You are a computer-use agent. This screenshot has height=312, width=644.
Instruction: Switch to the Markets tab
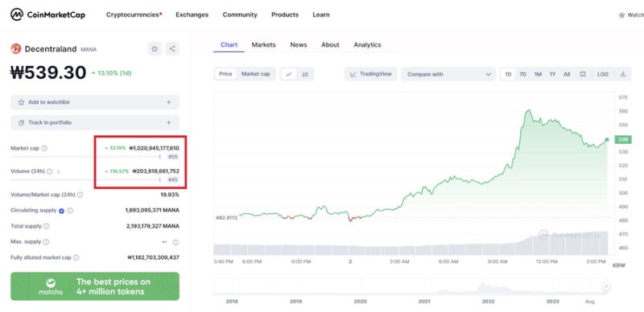264,45
